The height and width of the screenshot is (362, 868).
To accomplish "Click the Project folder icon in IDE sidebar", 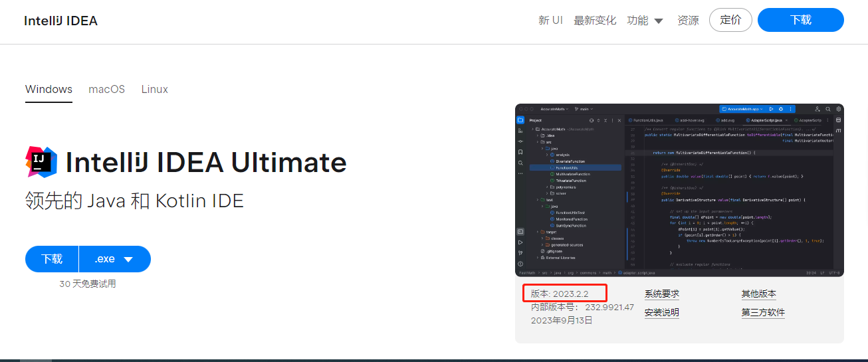I will click(x=520, y=120).
